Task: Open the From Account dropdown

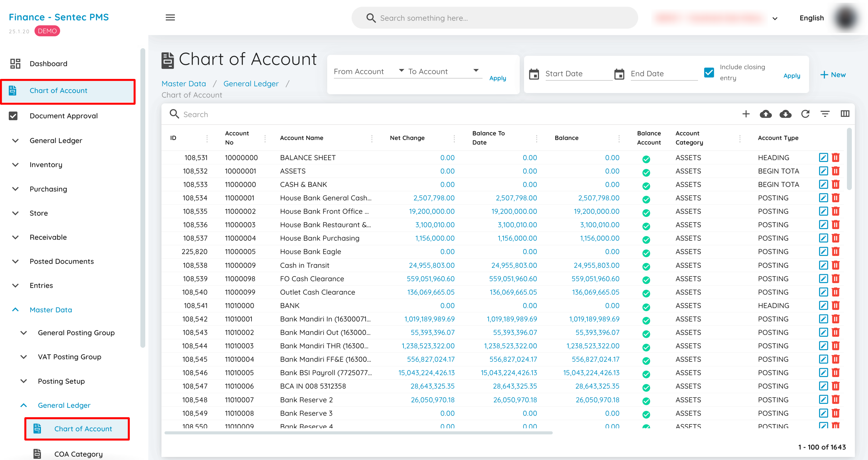Action: [369, 71]
